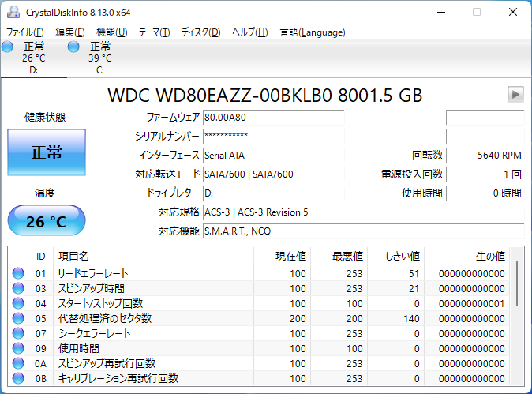Screen dimensions: 532x394
Task: Close the CrystalDiskInfo window
Action: (x=513, y=12)
